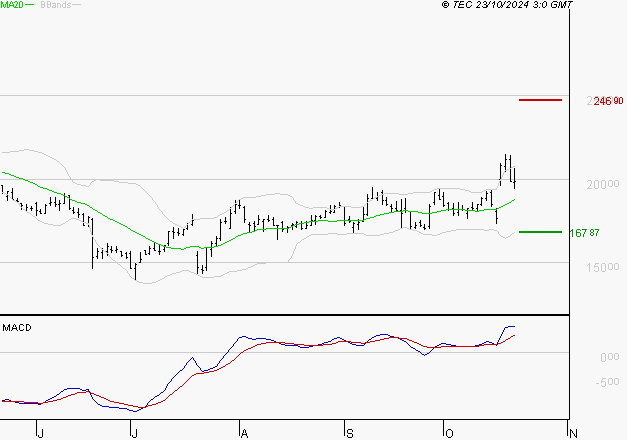Click the red resistance line marker
Screen dimensions: 627x440
click(540, 100)
